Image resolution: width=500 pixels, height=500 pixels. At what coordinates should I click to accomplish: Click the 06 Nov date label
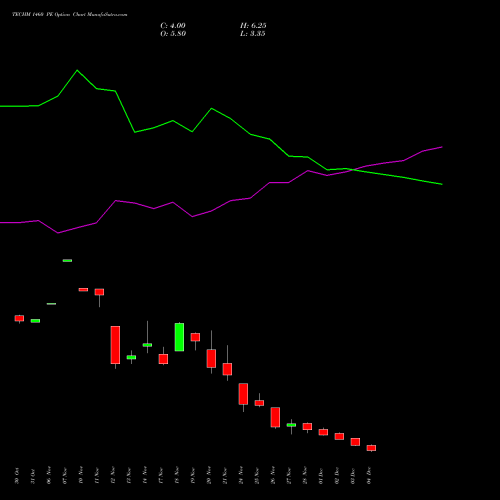pos(49,475)
